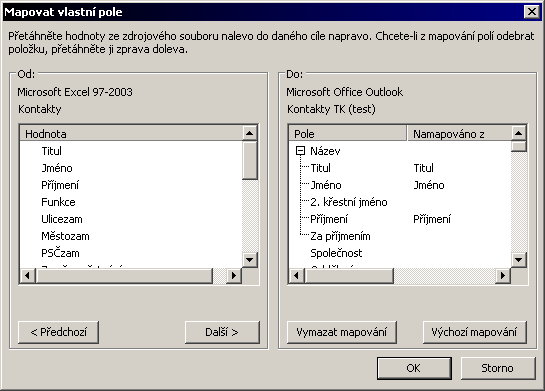Image resolution: width=545 pixels, height=391 pixels.
Task: Click Jméno in Namapováno z column
Action: 429,185
